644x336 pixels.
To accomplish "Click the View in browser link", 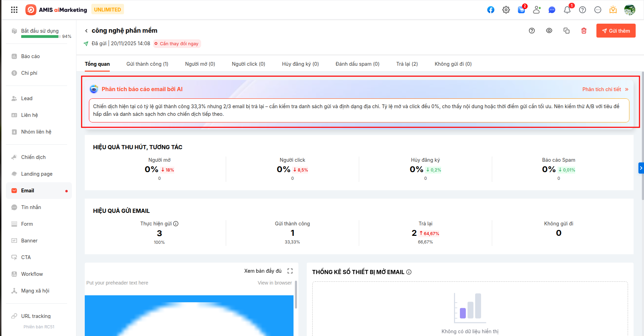I will [274, 283].
